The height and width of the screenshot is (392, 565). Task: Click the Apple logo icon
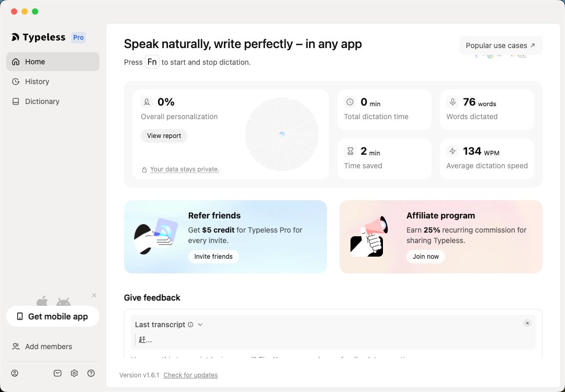42,301
